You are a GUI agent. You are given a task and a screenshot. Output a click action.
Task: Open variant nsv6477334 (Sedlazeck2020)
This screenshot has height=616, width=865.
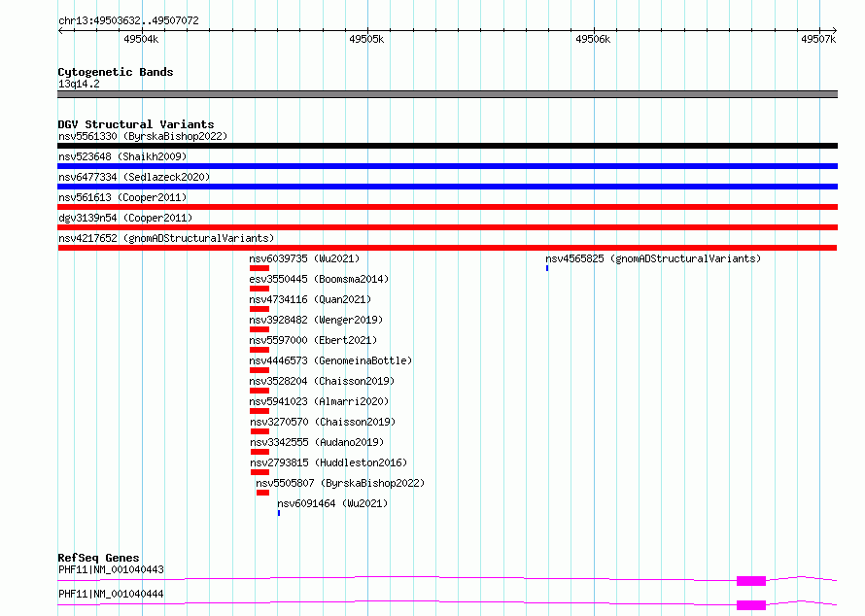click(134, 177)
